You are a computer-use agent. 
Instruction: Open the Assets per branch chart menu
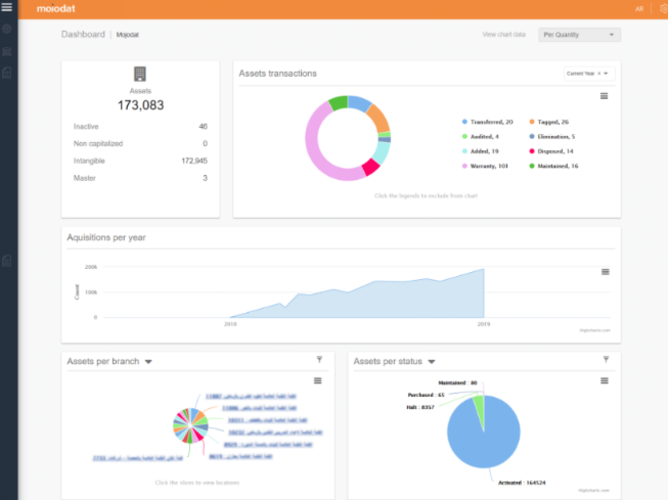[x=317, y=380]
